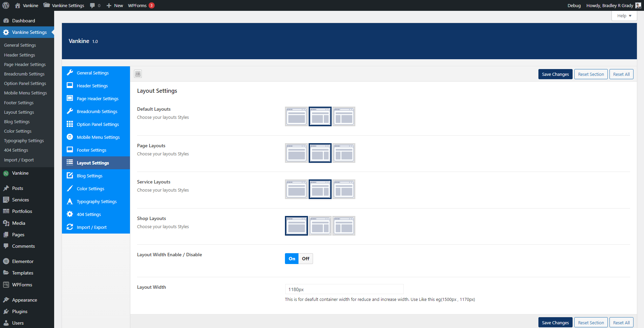Turn Layout Width switch Off

tap(306, 259)
